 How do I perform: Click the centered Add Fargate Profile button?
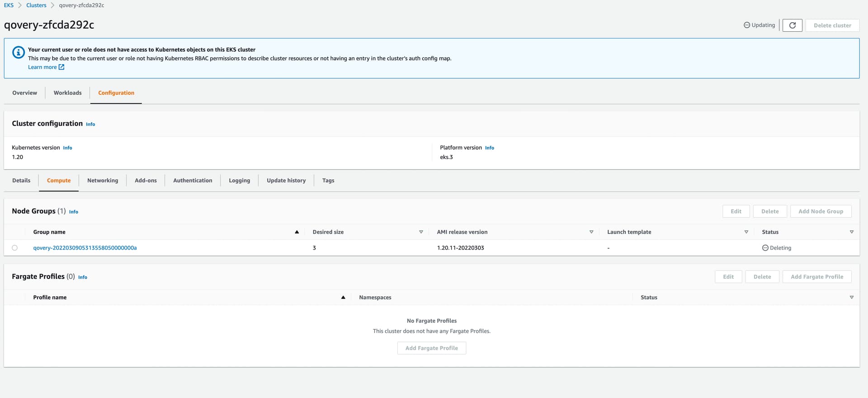pyautogui.click(x=432, y=348)
